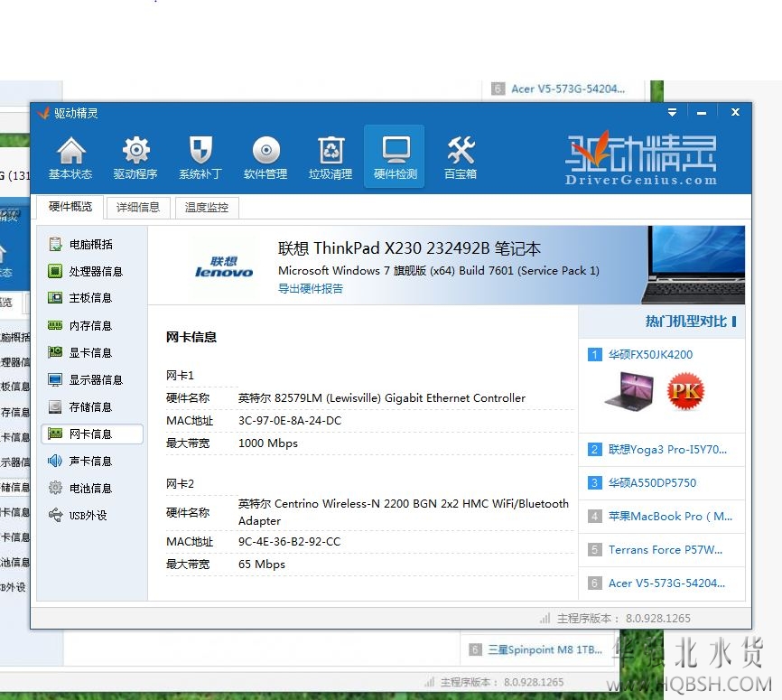Viewport: 782px width, 700px height.
Task: Select the 3C-97-0E-8A-24-DC MAC address
Action: pos(290,421)
